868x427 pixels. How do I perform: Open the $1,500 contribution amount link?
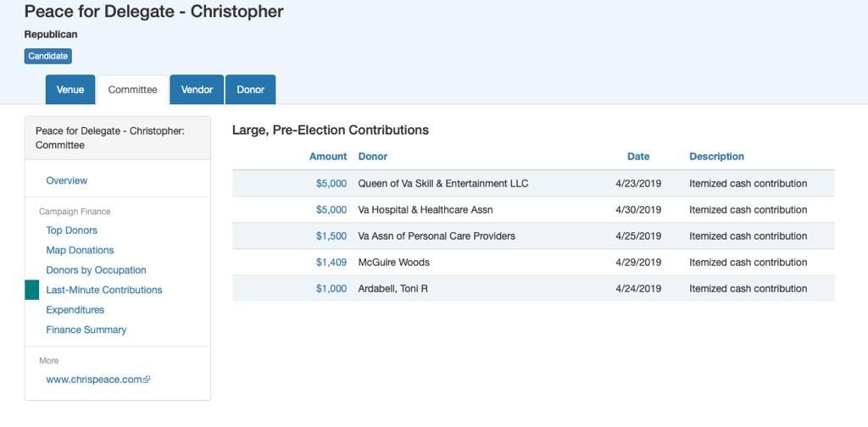tap(331, 236)
